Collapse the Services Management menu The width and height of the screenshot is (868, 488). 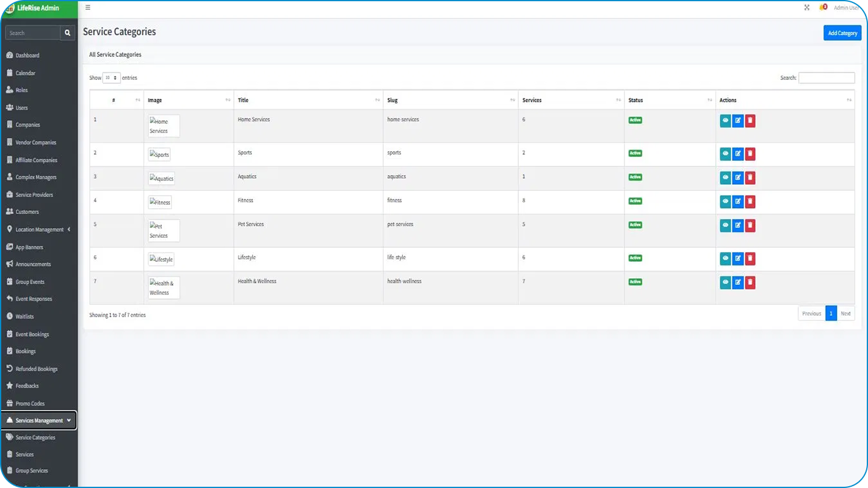pyautogui.click(x=39, y=420)
